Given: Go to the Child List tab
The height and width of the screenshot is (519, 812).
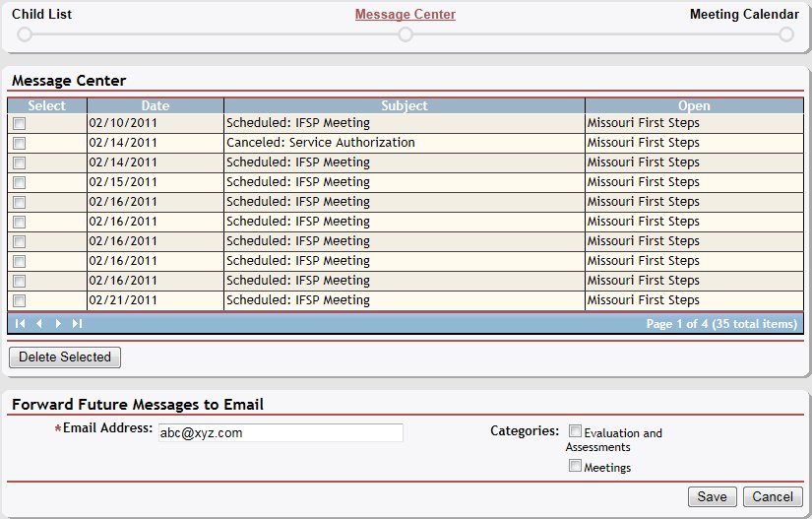Looking at the screenshot, I should click(41, 15).
